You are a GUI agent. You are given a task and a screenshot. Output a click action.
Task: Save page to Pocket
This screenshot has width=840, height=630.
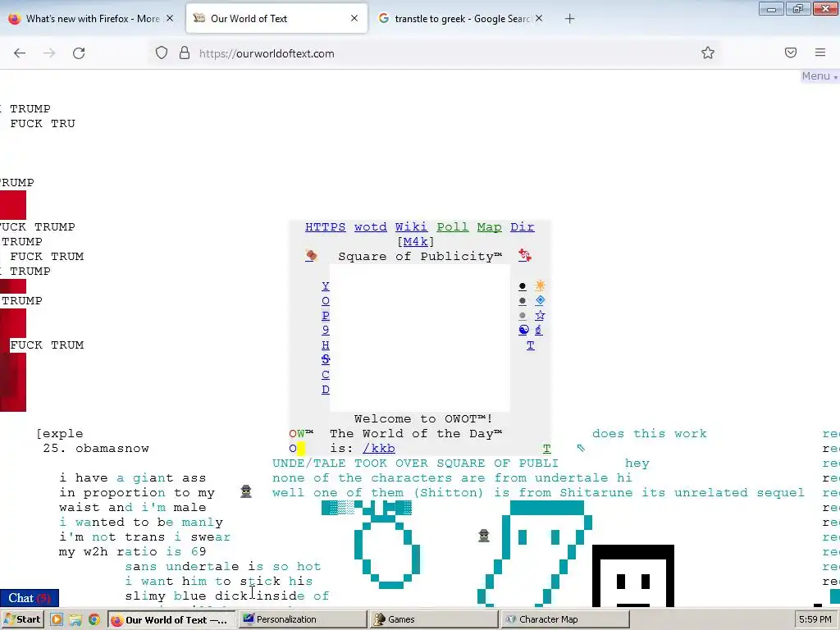point(791,52)
